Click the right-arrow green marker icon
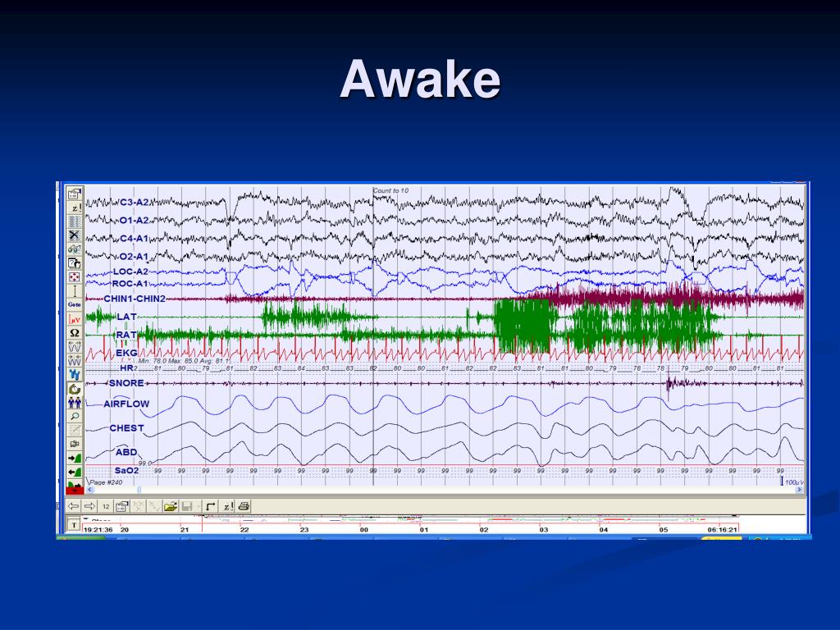The height and width of the screenshot is (630, 840). tap(75, 458)
